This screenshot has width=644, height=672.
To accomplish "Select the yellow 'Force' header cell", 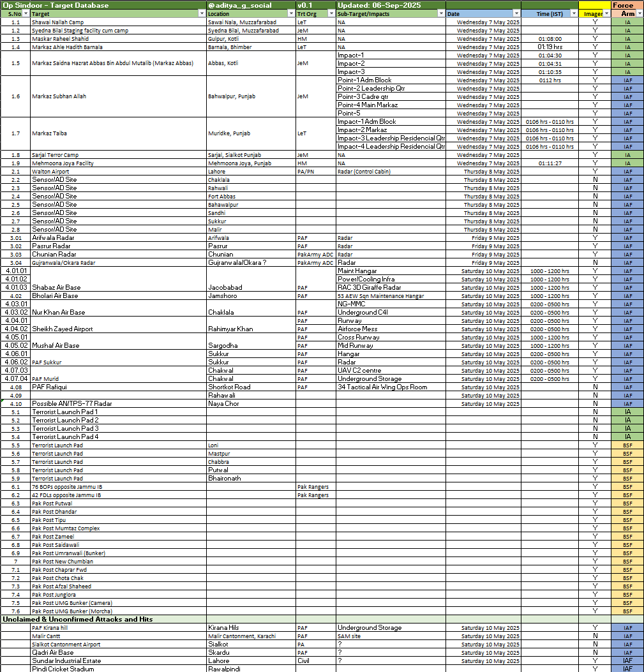I will 627,5.
